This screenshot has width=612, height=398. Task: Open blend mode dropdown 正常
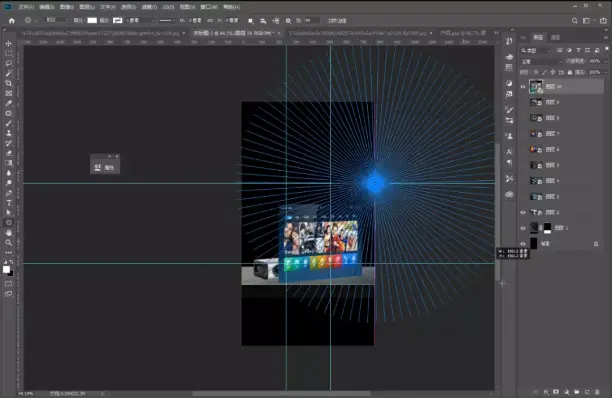[x=541, y=62]
